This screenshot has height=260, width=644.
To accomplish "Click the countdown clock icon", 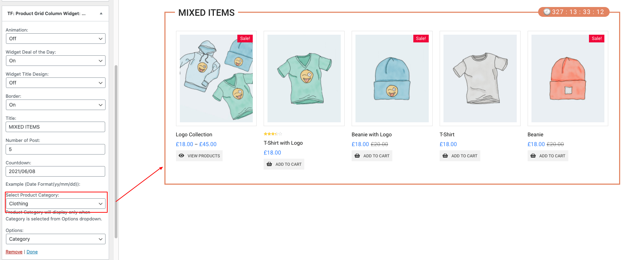I will [547, 12].
